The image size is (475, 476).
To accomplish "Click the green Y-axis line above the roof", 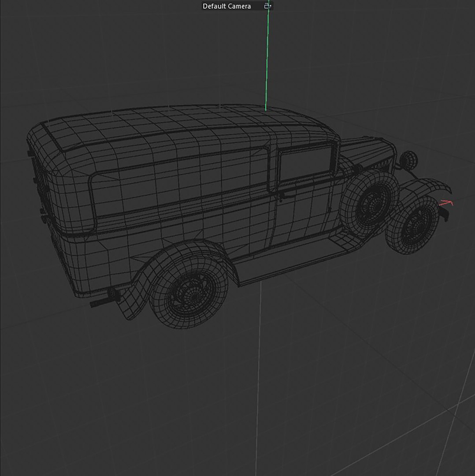I will click(267, 56).
